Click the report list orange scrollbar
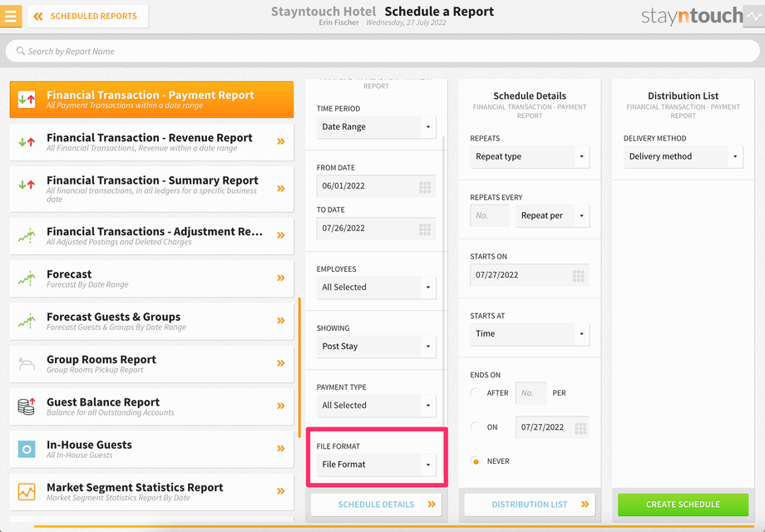The image size is (765, 532). 299,367
